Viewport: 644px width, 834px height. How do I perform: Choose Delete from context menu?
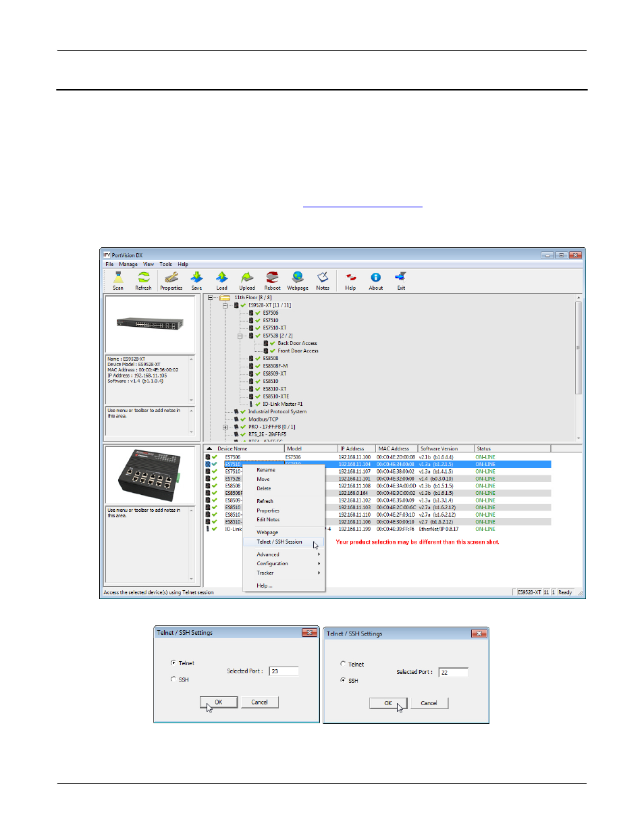tap(284, 488)
